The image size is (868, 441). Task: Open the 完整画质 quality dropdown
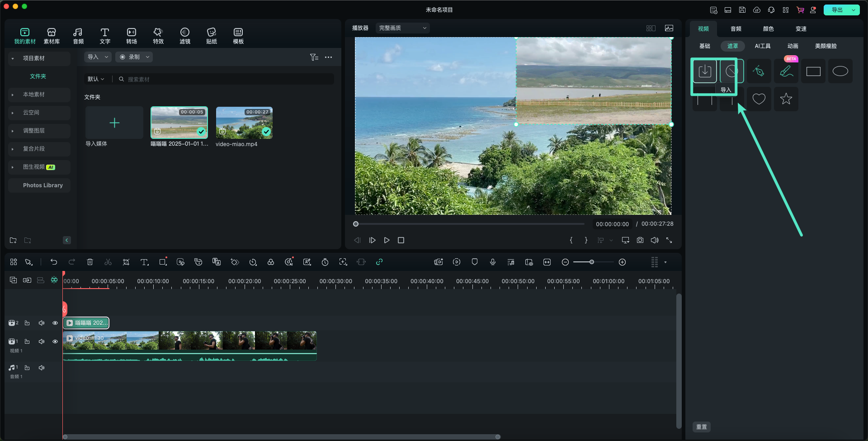point(402,28)
